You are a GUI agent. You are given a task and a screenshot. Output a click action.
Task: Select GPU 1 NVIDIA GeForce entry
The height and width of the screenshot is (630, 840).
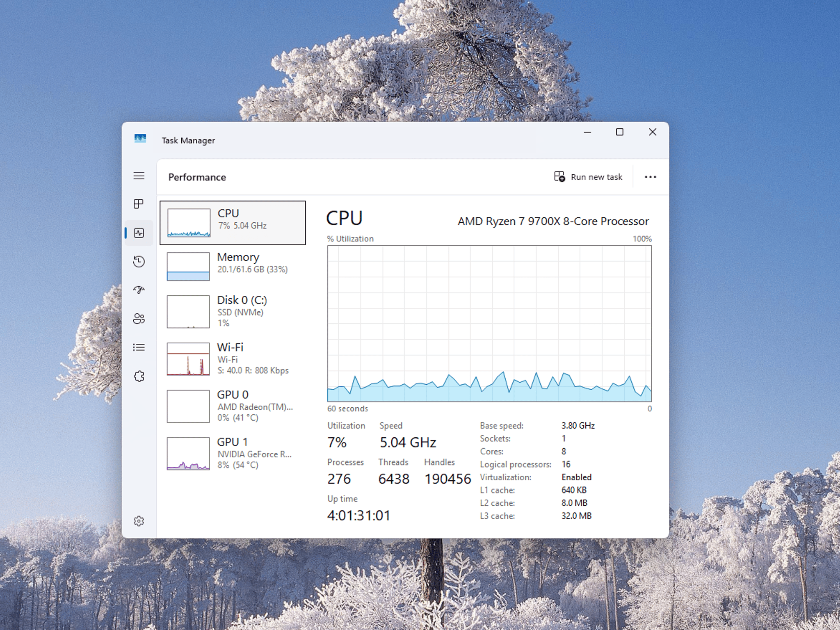[x=233, y=453]
